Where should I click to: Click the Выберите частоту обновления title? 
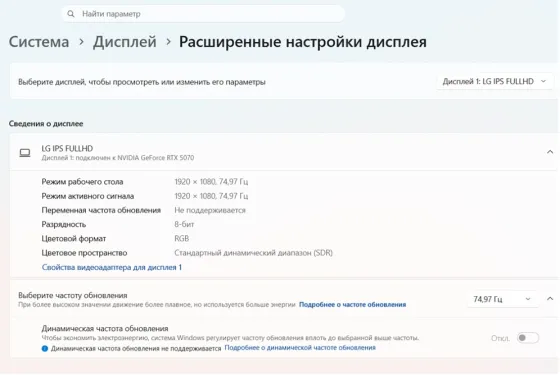tap(73, 295)
